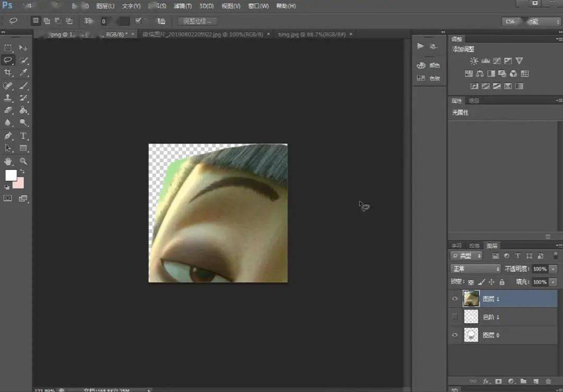Click the white foreground color swatch
The width and height of the screenshot is (563, 392).
tap(11, 175)
